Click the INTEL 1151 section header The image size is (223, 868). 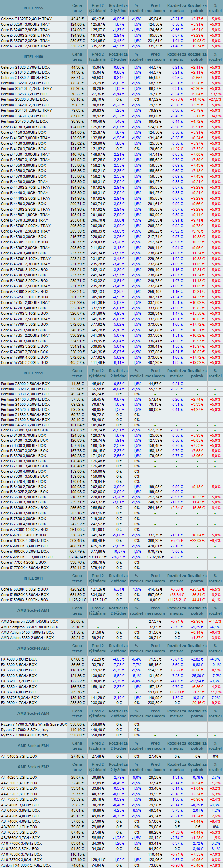[34, 373]
